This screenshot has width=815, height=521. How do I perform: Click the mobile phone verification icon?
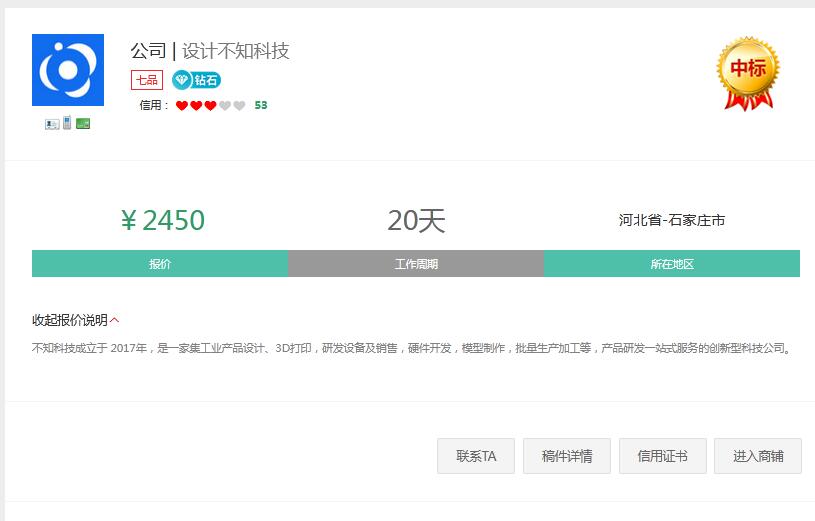point(67,123)
